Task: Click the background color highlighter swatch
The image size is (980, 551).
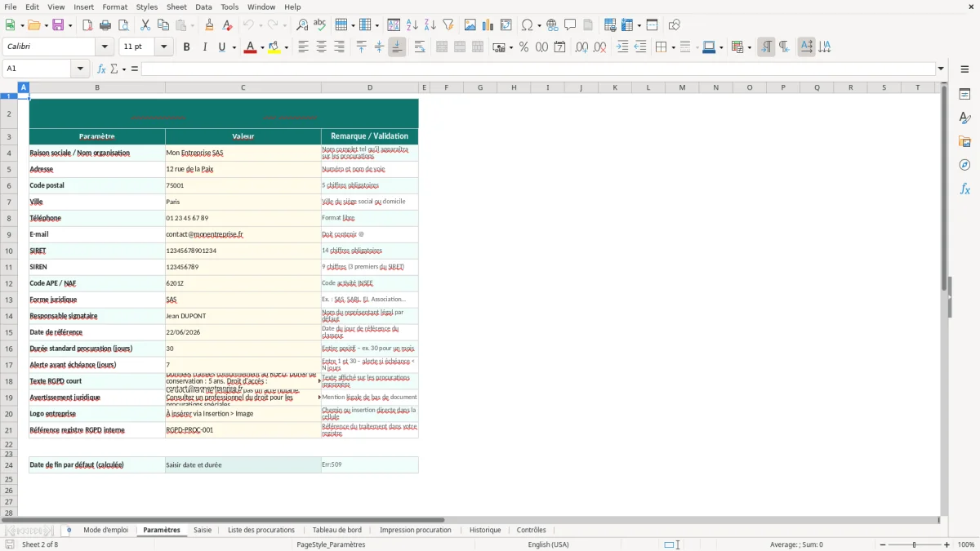Action: click(274, 47)
